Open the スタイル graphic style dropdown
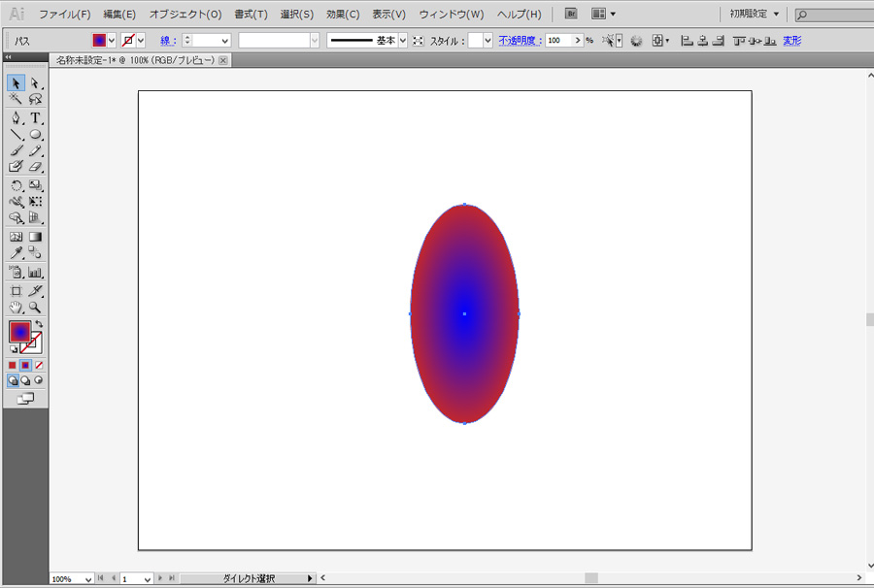The height and width of the screenshot is (588, 874). coord(487,41)
